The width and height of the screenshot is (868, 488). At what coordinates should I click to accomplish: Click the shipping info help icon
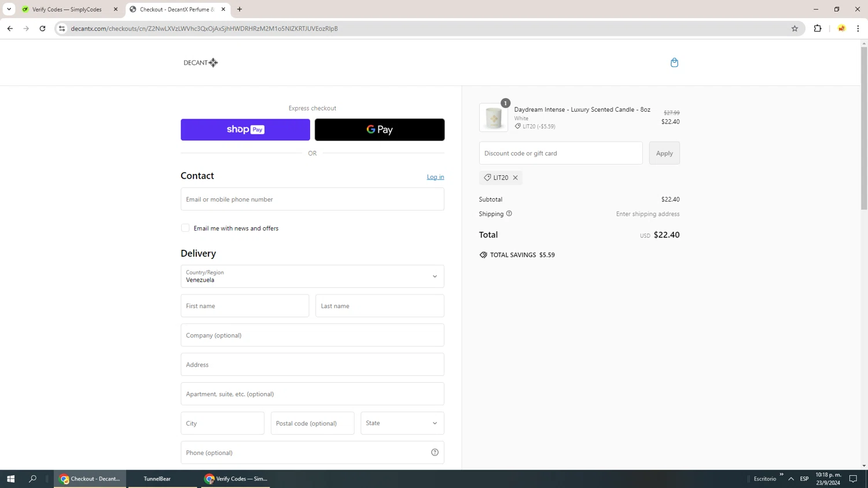tap(509, 213)
